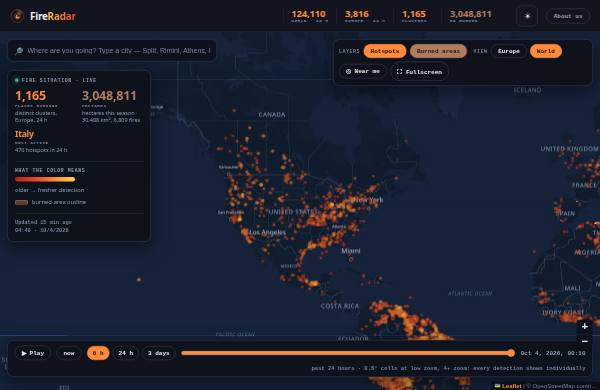
Task: Enter Fullscreen mode
Action: [x=419, y=72]
